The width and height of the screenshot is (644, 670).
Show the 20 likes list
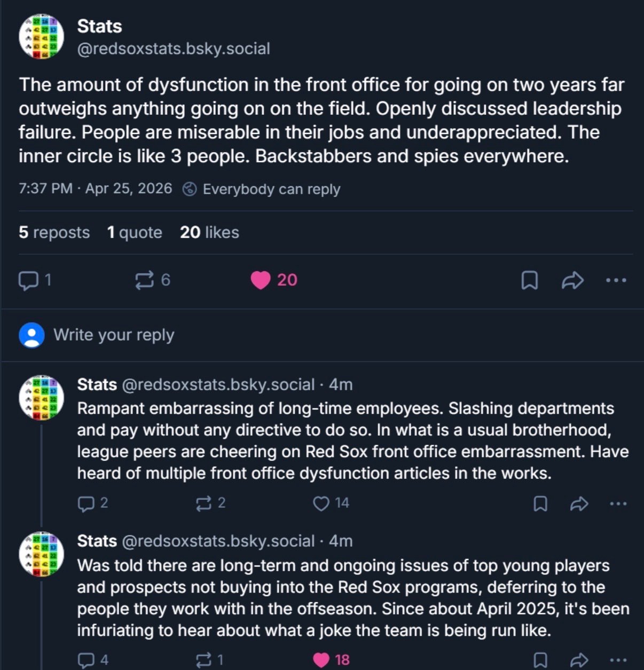[209, 232]
